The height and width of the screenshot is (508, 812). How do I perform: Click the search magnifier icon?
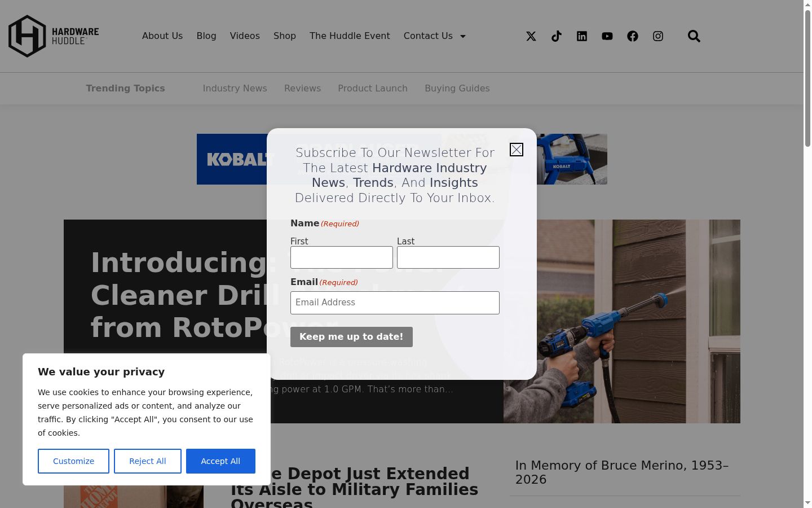tap(694, 36)
